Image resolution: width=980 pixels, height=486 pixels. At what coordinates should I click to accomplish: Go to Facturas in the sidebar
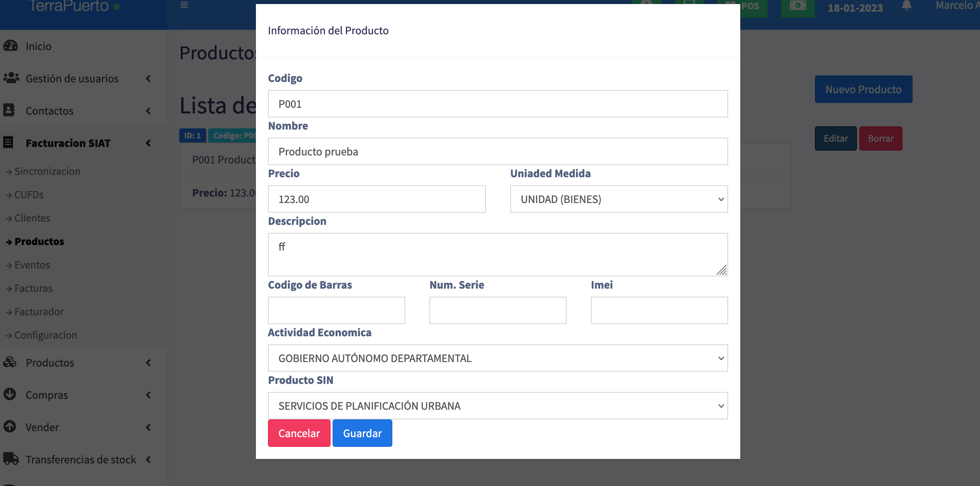34,288
